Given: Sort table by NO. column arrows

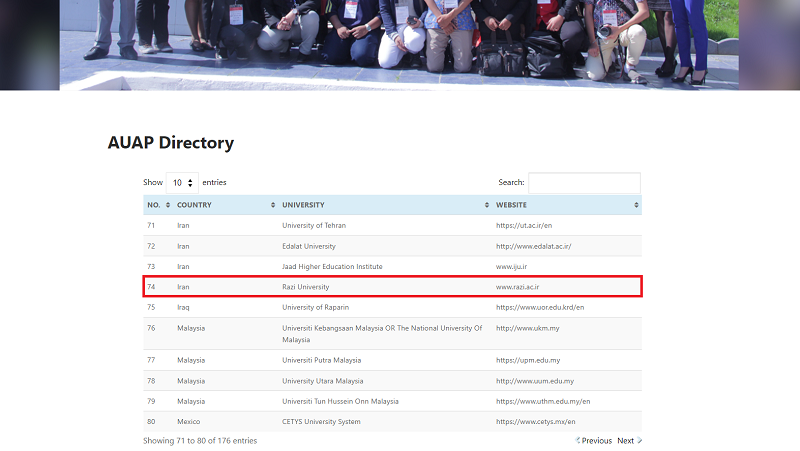Looking at the screenshot, I should 168,205.
